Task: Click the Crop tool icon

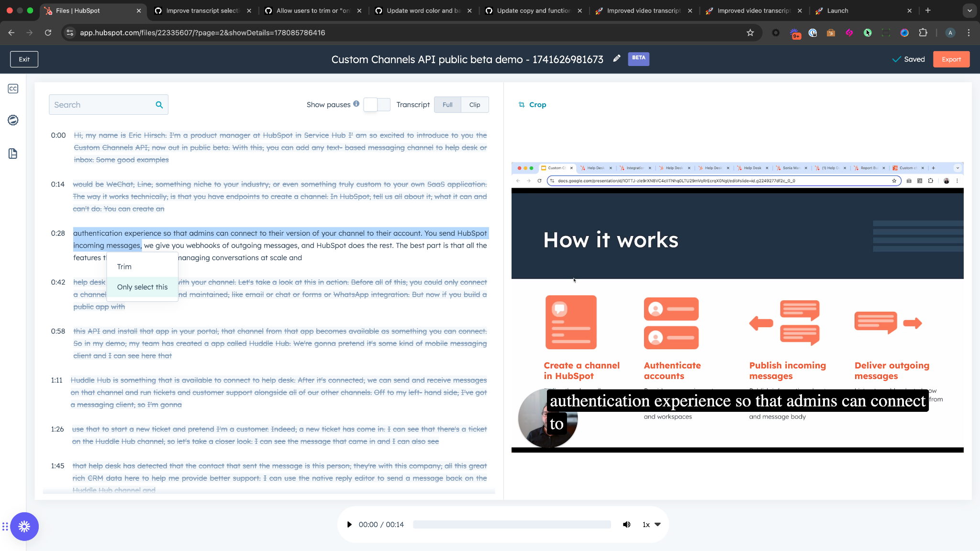Action: pyautogui.click(x=522, y=105)
